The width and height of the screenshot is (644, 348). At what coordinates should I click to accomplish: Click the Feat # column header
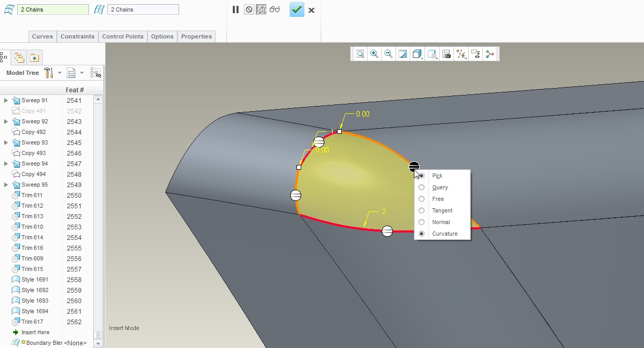[x=75, y=90]
